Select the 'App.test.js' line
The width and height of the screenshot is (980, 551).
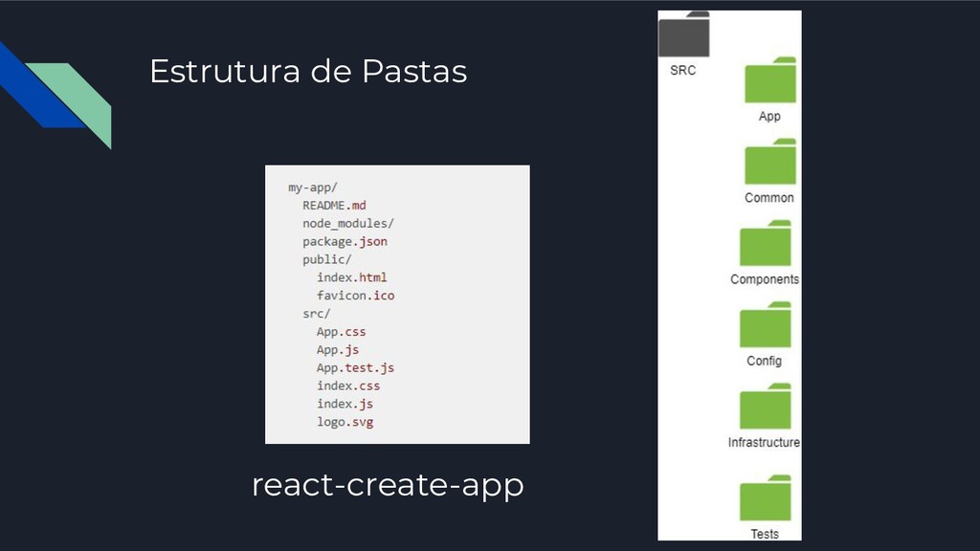355,368
